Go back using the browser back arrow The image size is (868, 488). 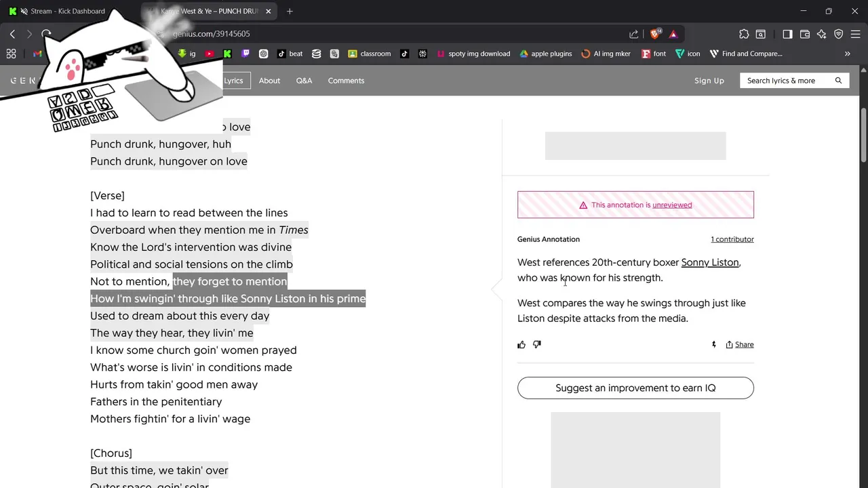(x=12, y=34)
